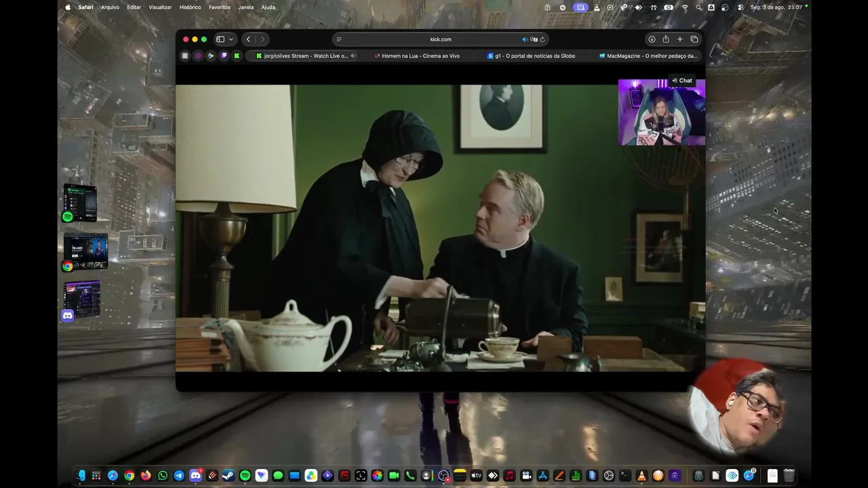The height and width of the screenshot is (488, 868).
Task: Open WhatsApp from the Dock
Action: (163, 476)
